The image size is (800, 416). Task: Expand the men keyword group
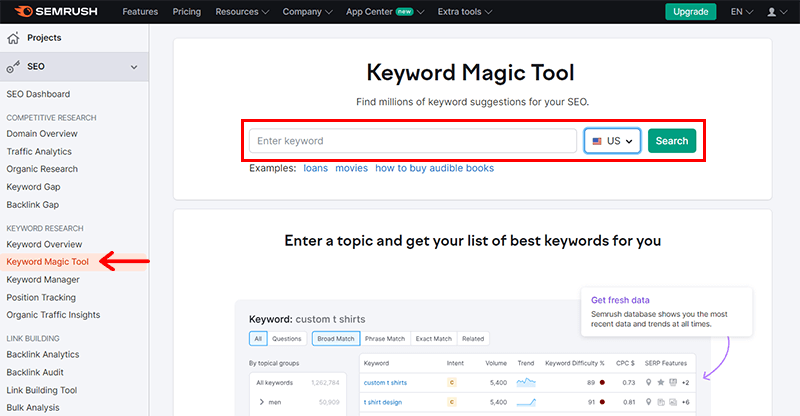coord(262,402)
